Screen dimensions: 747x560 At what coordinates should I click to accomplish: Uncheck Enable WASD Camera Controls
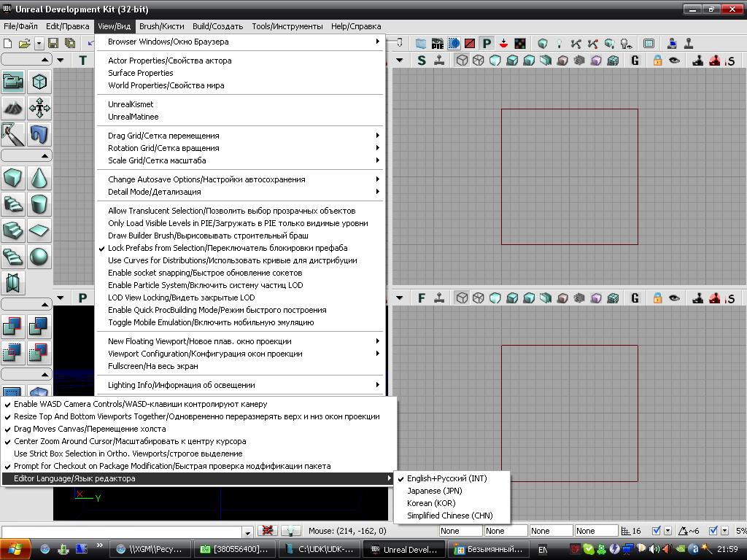coord(199,404)
